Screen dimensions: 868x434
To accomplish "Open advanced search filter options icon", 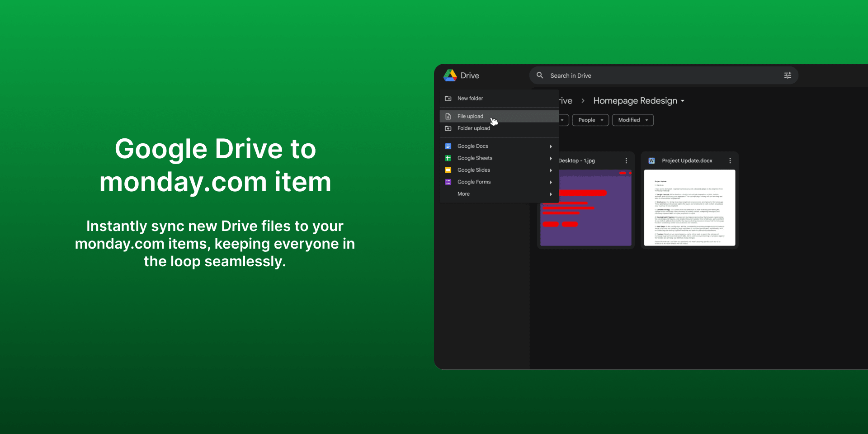I will point(788,75).
